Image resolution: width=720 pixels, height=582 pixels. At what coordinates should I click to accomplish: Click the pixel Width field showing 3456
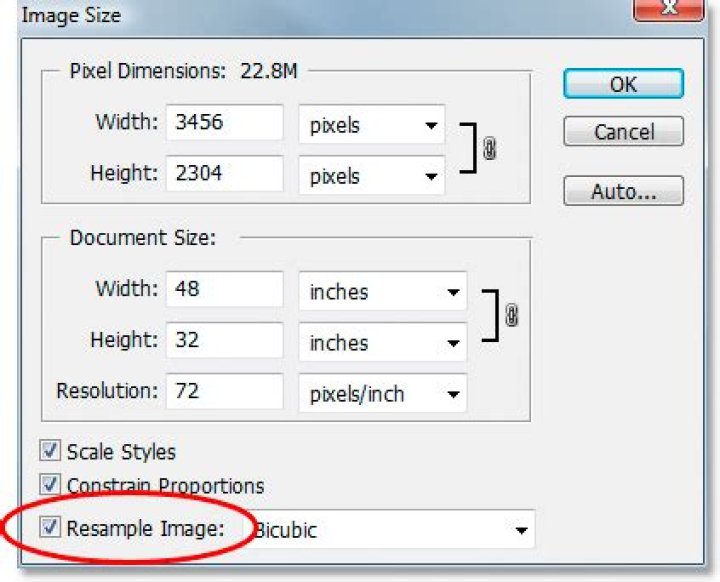click(x=225, y=124)
